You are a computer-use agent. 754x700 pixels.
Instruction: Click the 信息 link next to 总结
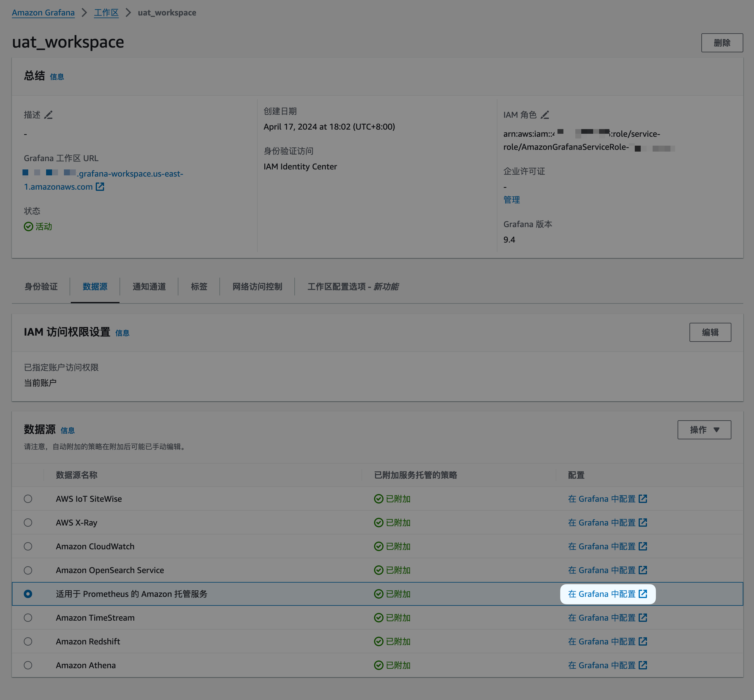pos(57,77)
